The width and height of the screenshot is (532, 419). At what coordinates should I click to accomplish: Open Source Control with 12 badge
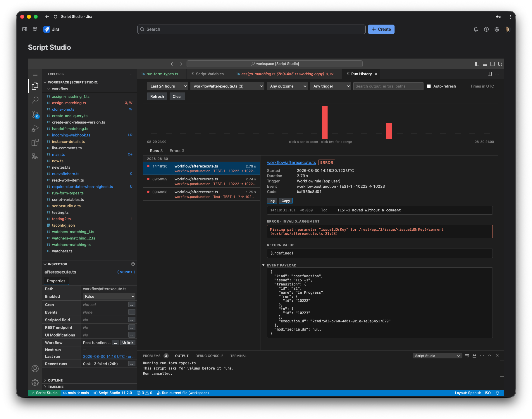[35, 114]
